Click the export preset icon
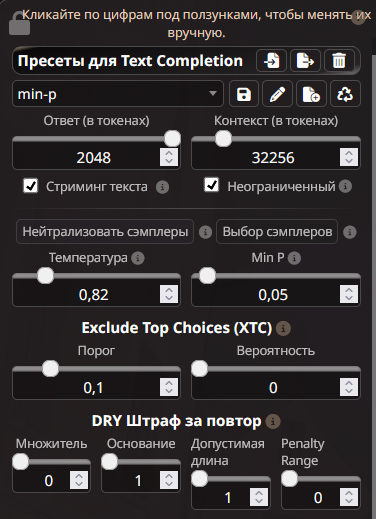This screenshot has width=376, height=519. point(305,61)
